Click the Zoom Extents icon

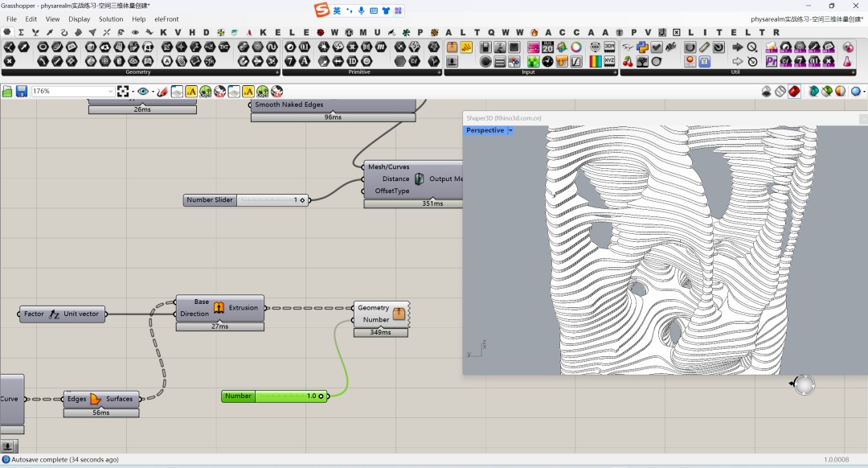(123, 92)
